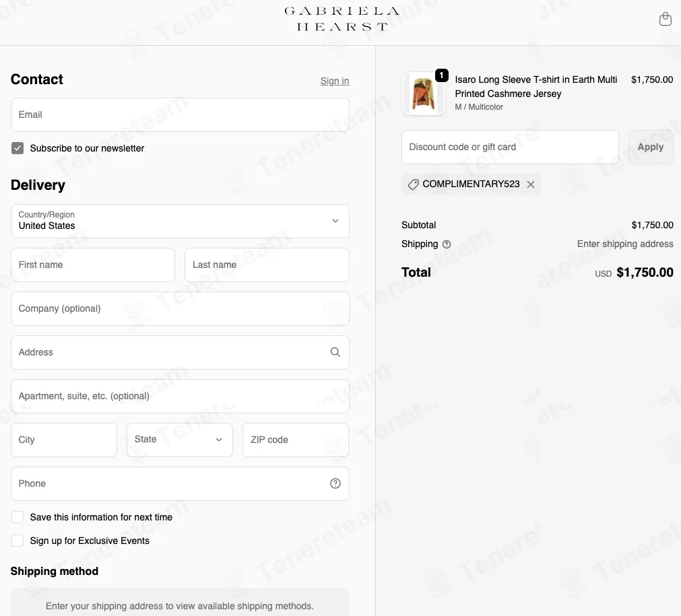Click the bold Total amount $1,750.00
The height and width of the screenshot is (616, 681).
pyautogui.click(x=645, y=272)
